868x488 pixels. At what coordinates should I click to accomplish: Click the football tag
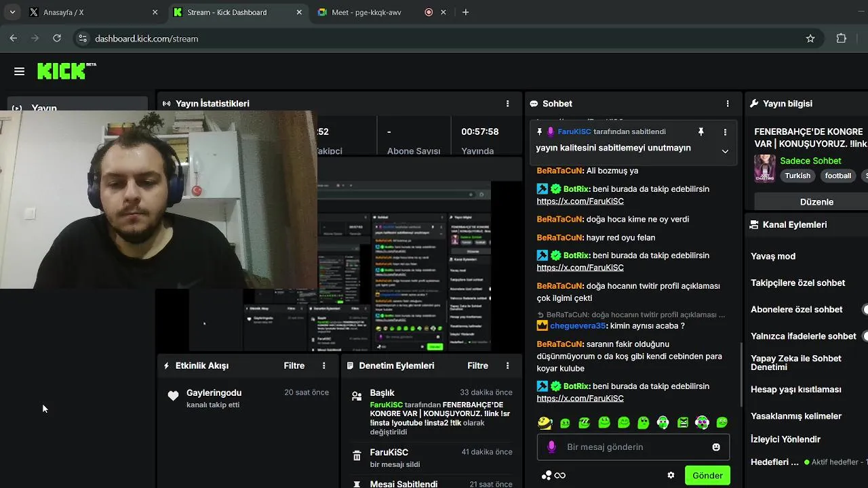837,176
